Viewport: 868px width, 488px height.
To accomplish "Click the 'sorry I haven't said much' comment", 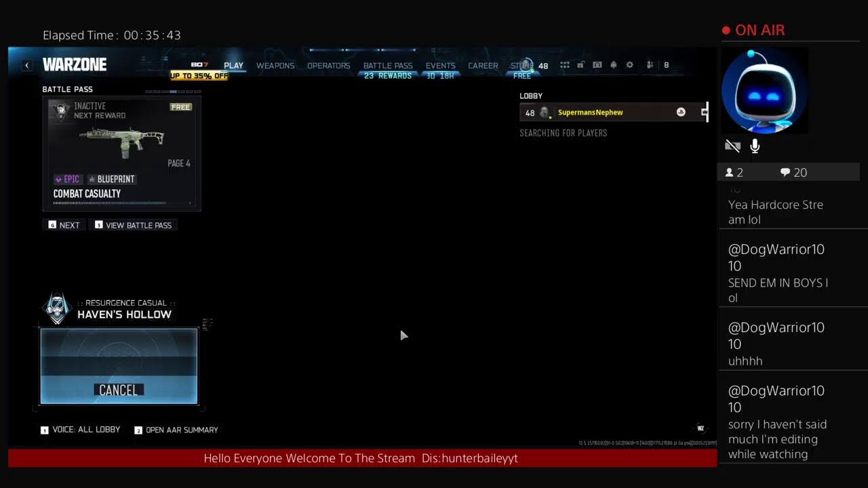I will click(x=777, y=439).
